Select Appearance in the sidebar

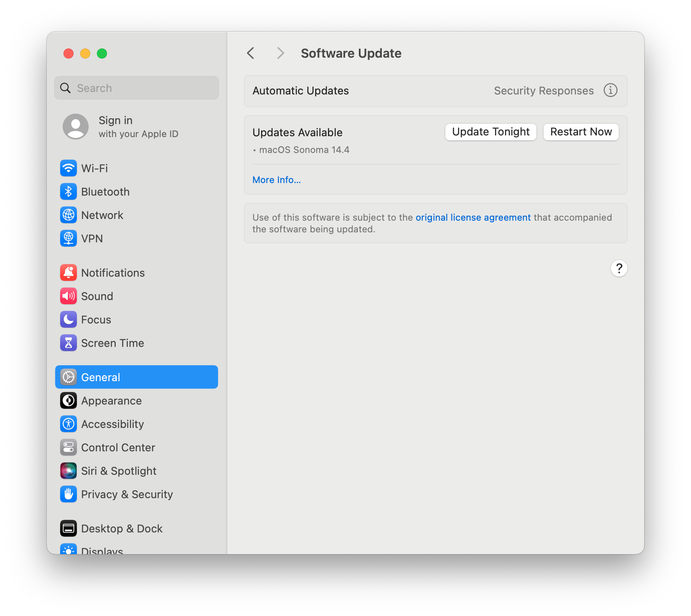[x=111, y=401]
